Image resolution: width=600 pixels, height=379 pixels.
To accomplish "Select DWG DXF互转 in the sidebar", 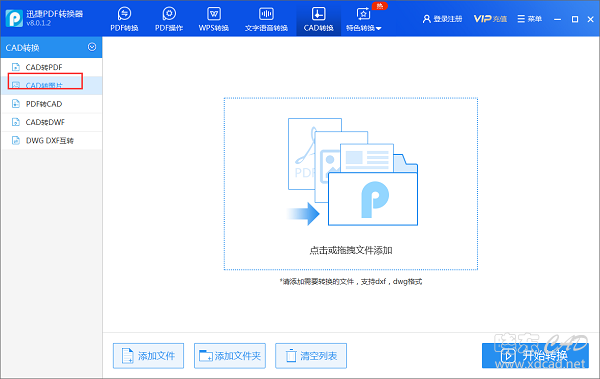I will 51,140.
